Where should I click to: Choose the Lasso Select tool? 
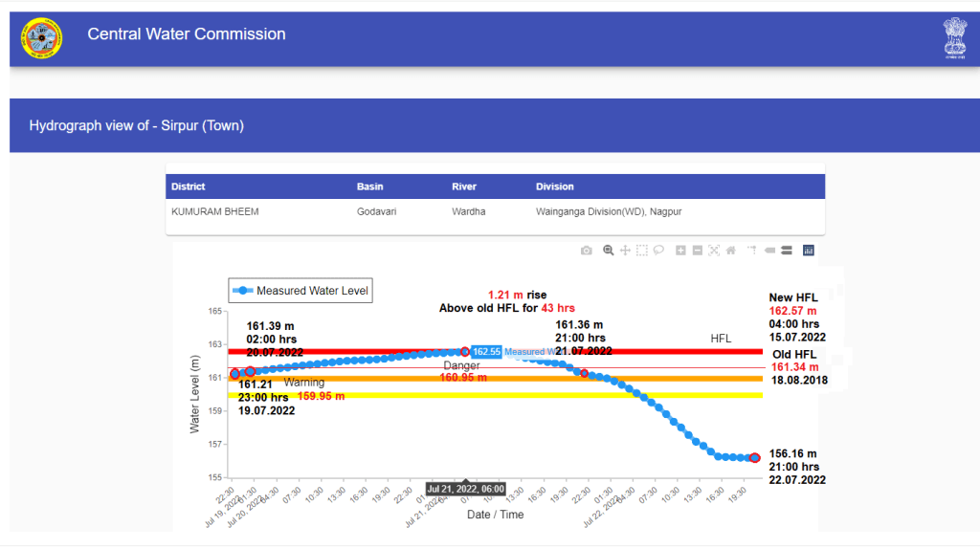pyautogui.click(x=658, y=251)
